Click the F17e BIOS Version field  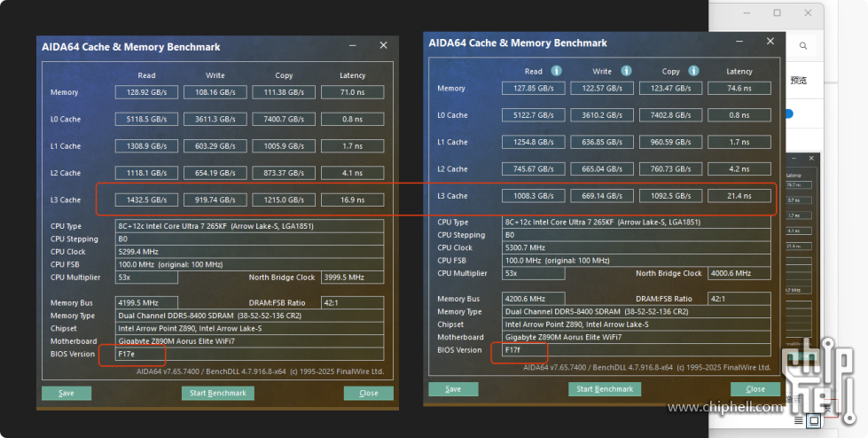pos(250,355)
